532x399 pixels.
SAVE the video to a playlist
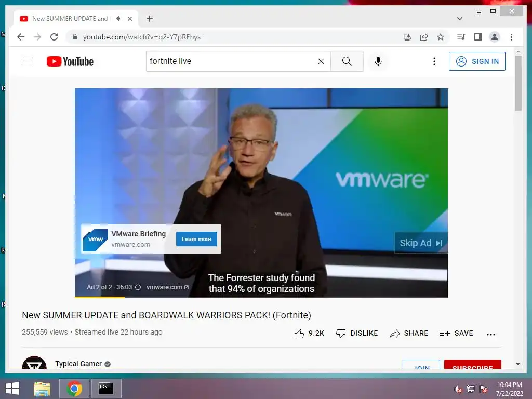(456, 334)
